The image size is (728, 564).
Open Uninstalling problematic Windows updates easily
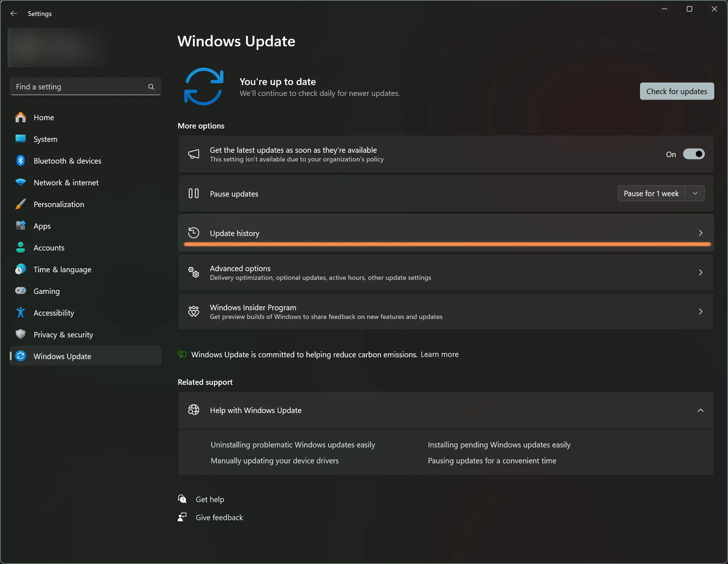[x=293, y=445]
